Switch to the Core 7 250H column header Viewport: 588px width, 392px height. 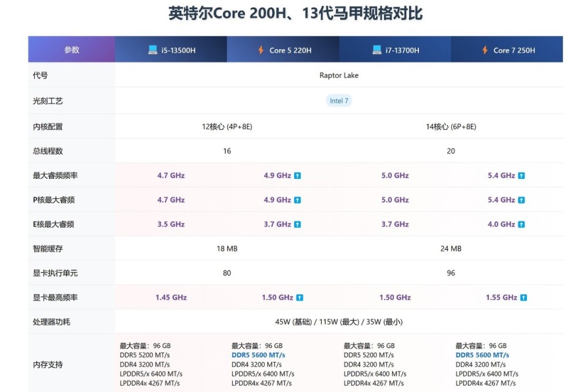click(507, 49)
